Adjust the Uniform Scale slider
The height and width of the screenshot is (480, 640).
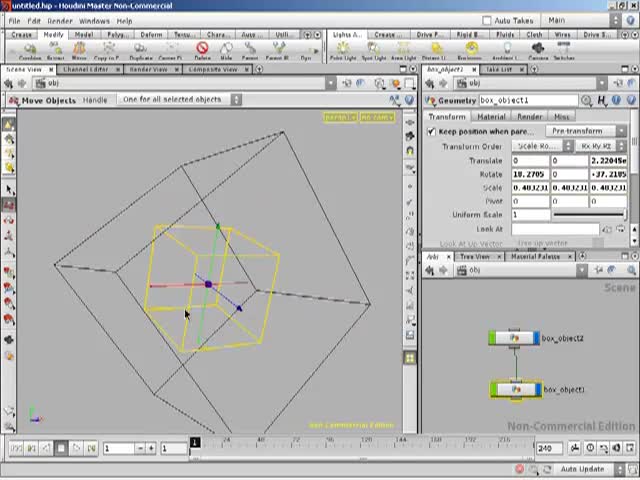coord(589,214)
